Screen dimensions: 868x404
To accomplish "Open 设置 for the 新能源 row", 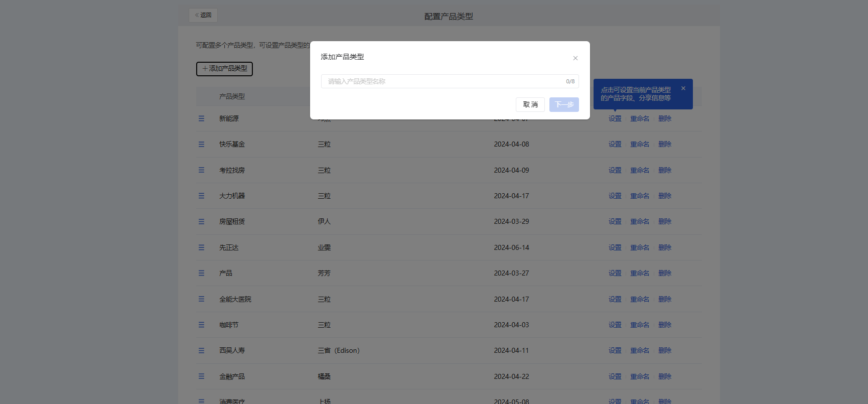I will pos(615,118).
